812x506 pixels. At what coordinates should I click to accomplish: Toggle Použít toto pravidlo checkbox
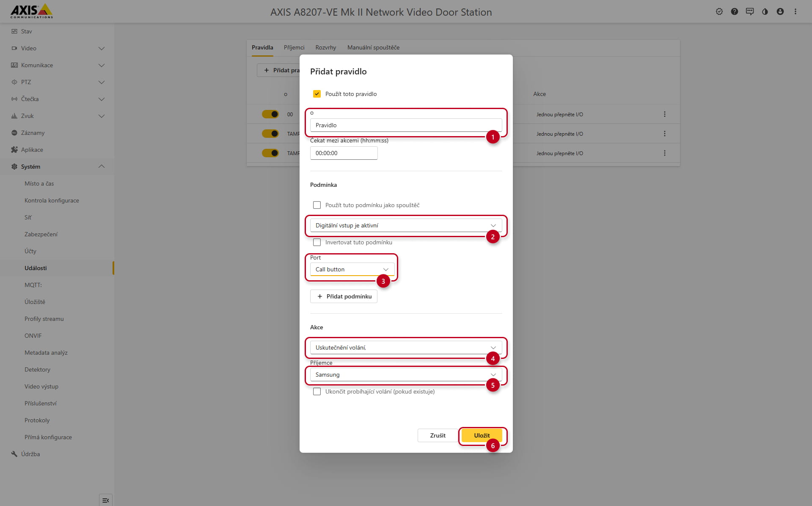coord(317,94)
